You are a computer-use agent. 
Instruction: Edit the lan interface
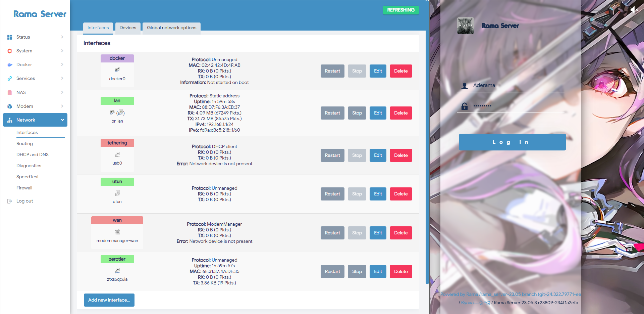[378, 113]
